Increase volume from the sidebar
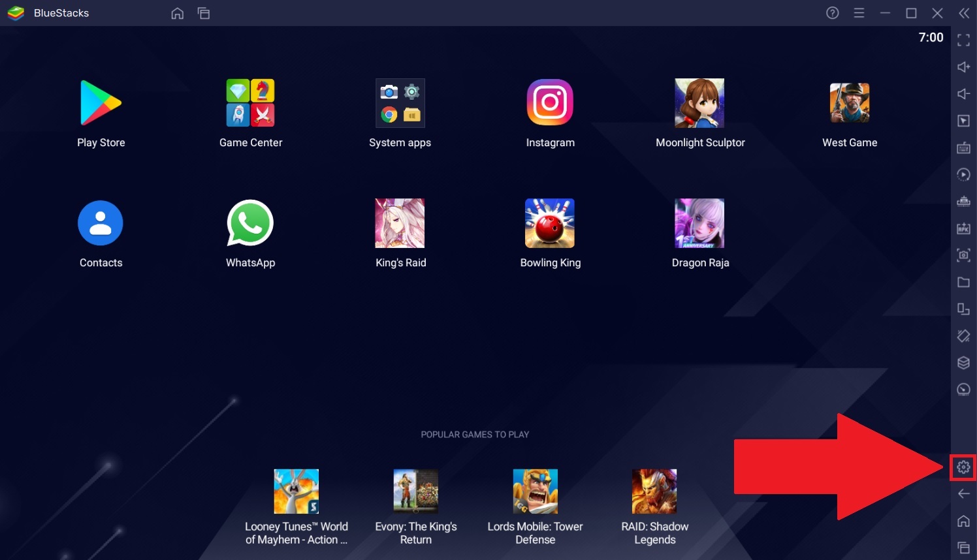This screenshot has width=977, height=560. 963,67
